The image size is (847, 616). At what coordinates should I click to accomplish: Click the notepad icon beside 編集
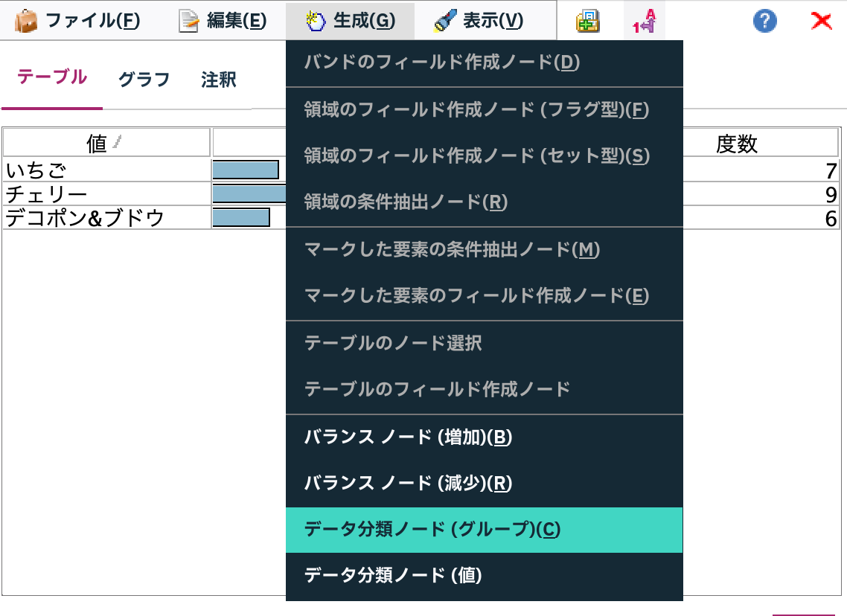tap(188, 19)
